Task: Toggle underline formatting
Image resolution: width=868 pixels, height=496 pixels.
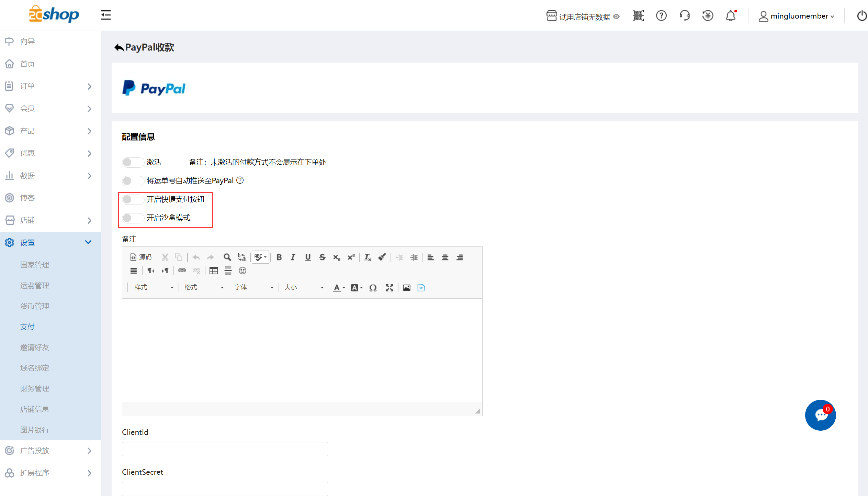Action: click(x=308, y=257)
